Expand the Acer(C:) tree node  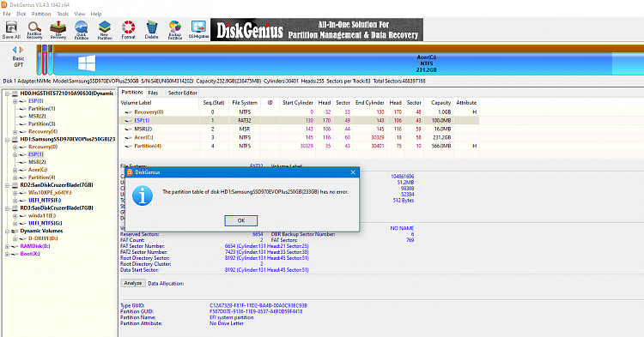[x=15, y=170]
